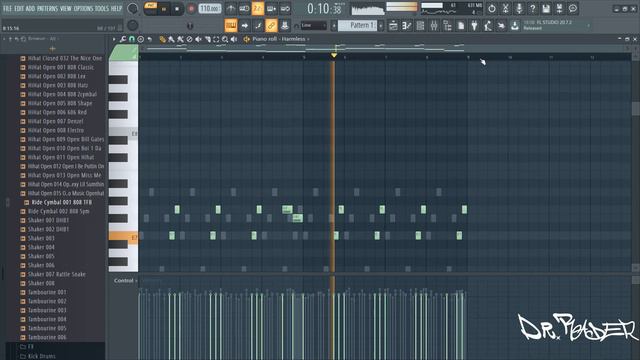Click the undo history circular arrow icon
This screenshot has height=360, width=640.
coord(492,8)
